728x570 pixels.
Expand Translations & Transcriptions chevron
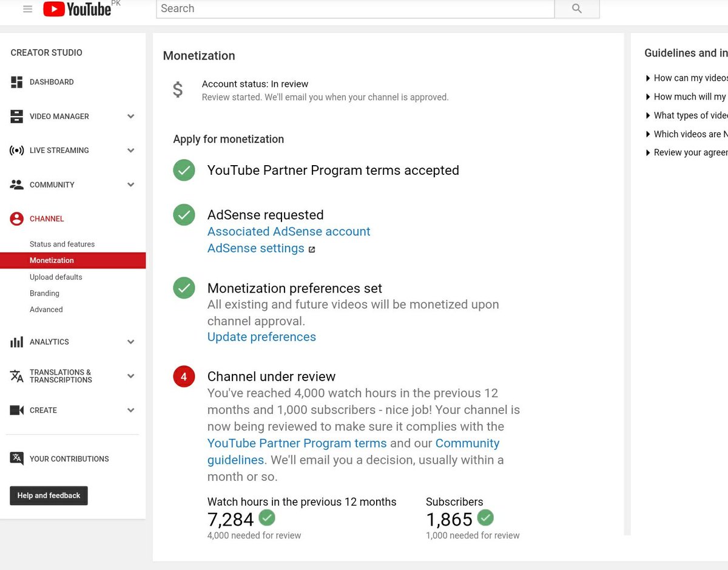pos(130,376)
